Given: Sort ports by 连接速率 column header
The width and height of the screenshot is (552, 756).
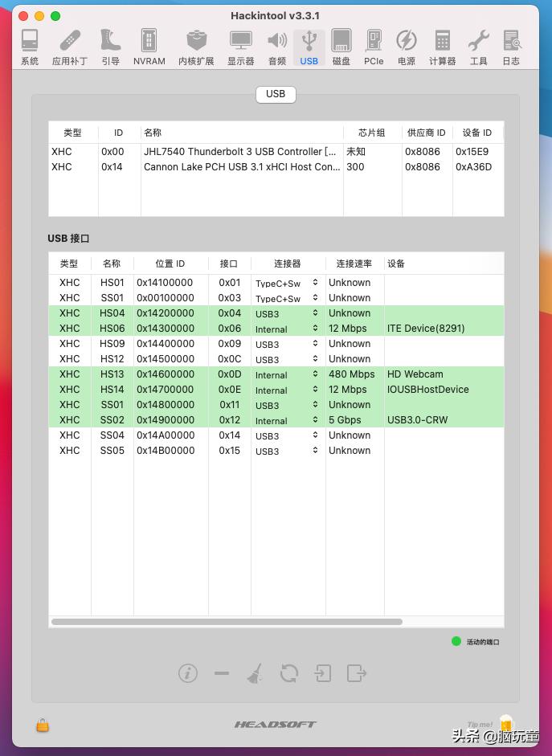Looking at the screenshot, I should (x=354, y=264).
